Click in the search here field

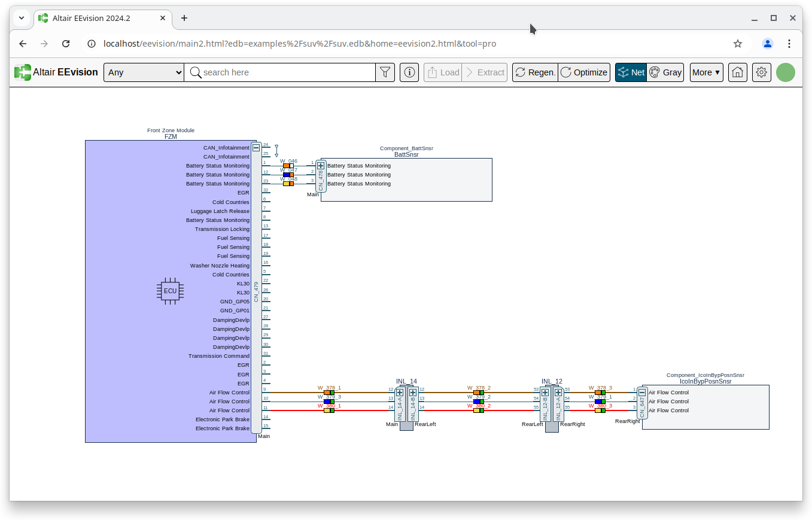coord(287,72)
